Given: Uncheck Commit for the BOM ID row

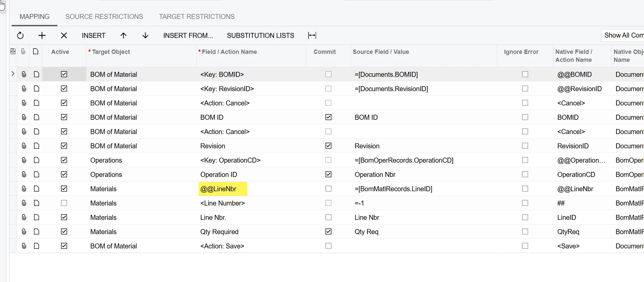Looking at the screenshot, I should click(x=328, y=117).
